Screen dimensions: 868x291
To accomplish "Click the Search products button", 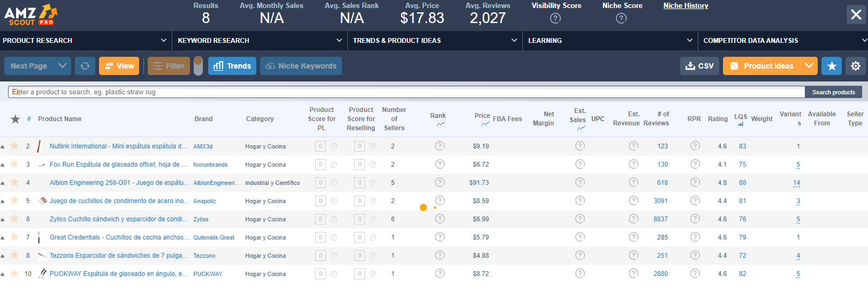I will pos(833,92).
